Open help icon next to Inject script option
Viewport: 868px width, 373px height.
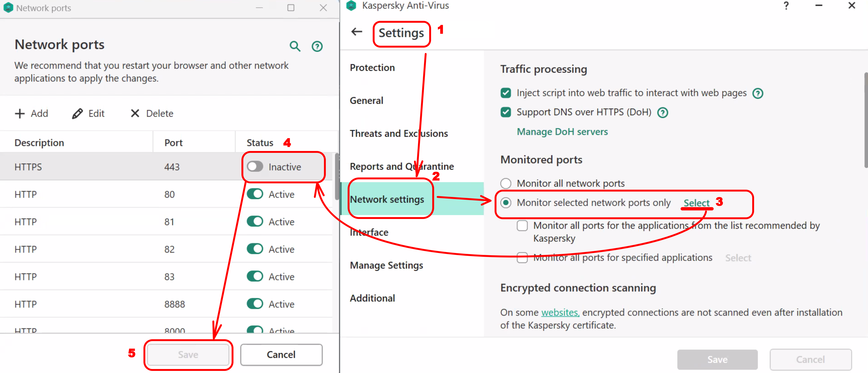pos(758,93)
